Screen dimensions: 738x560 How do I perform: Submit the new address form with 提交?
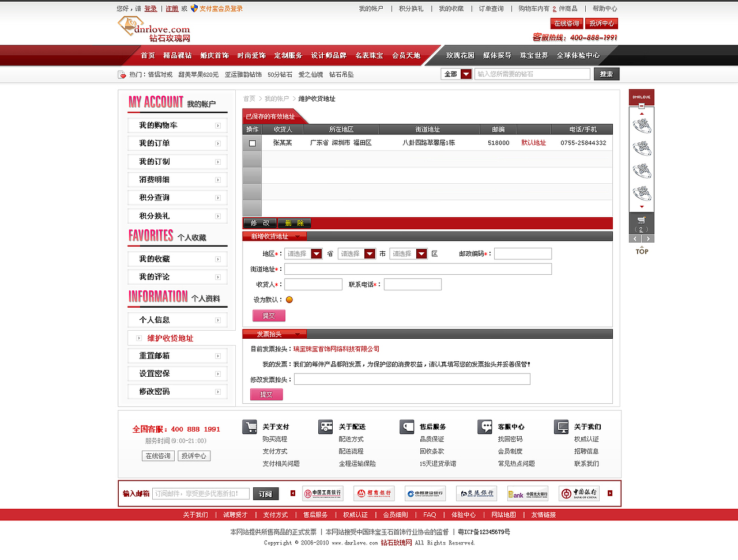(269, 316)
